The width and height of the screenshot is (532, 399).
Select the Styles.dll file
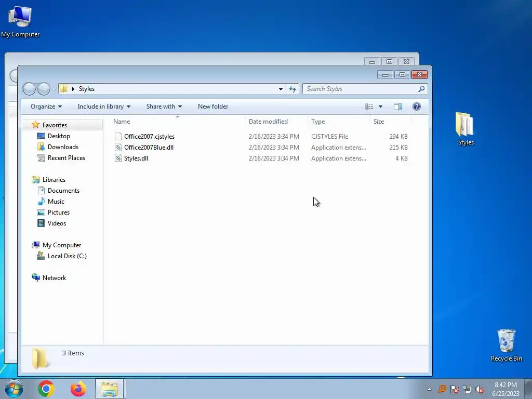(136, 158)
